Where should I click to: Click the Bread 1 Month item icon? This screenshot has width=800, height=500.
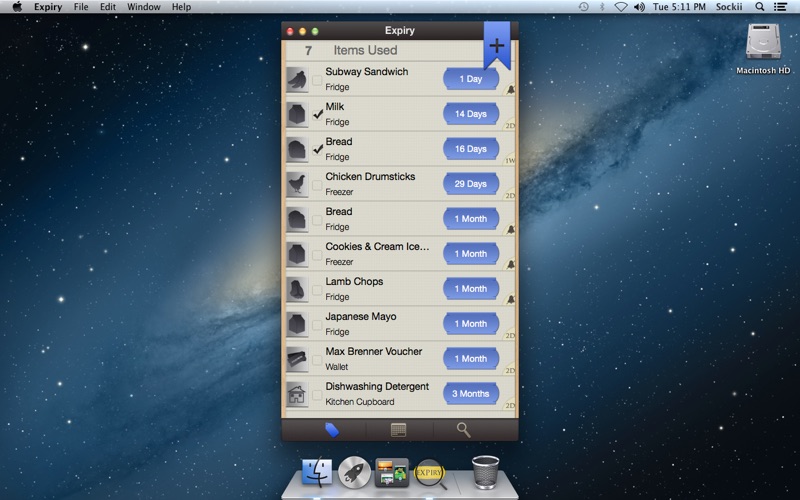(297, 219)
